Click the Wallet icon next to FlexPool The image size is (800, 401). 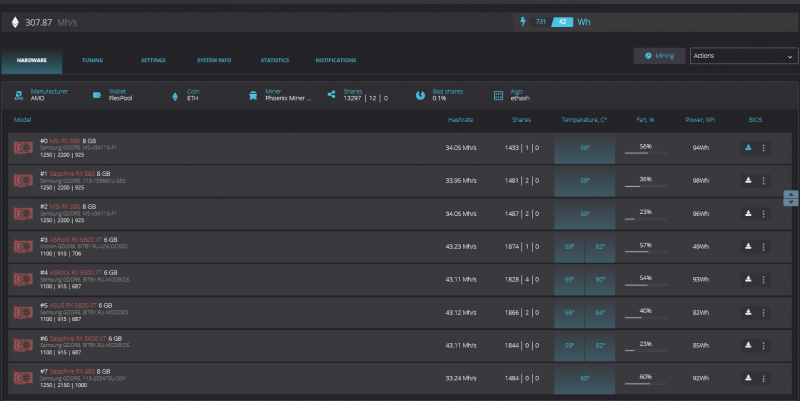tap(97, 95)
